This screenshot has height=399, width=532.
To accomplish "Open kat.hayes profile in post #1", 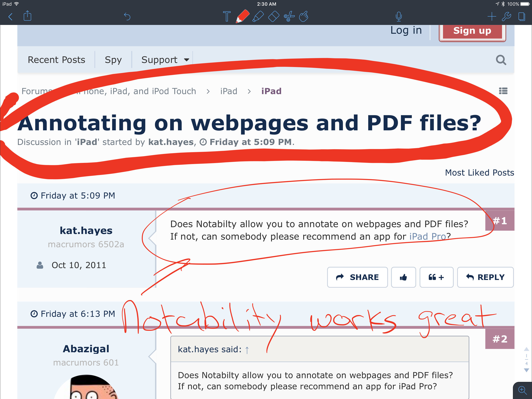I will pos(86,230).
